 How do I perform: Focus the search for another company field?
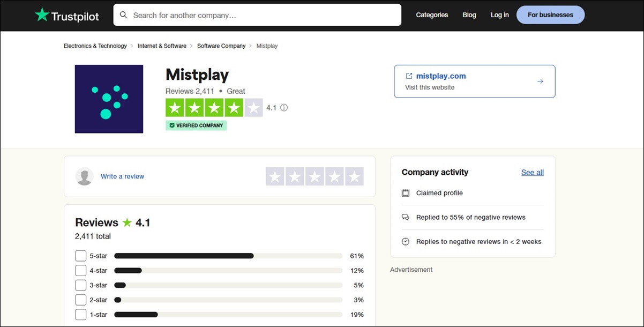[x=257, y=15]
